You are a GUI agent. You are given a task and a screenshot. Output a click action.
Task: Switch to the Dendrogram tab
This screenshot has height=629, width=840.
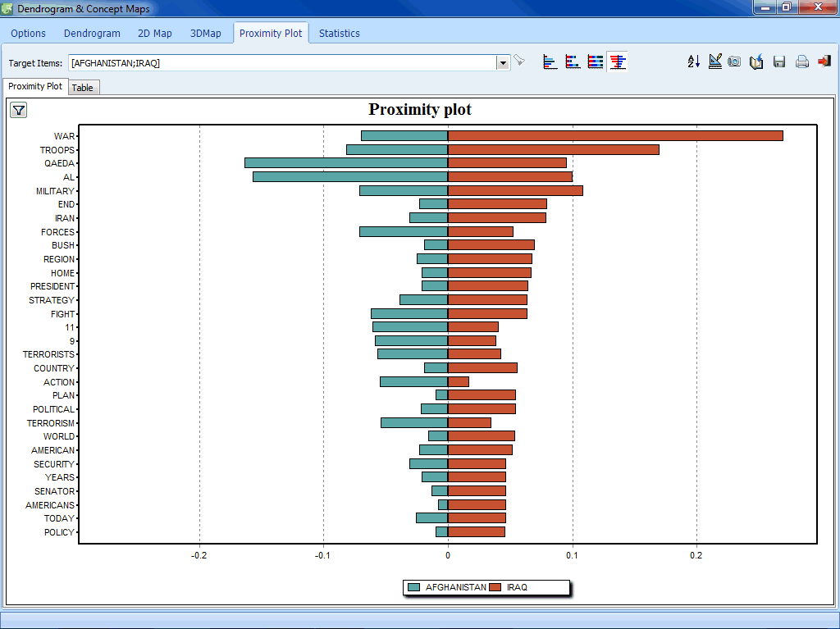92,34
